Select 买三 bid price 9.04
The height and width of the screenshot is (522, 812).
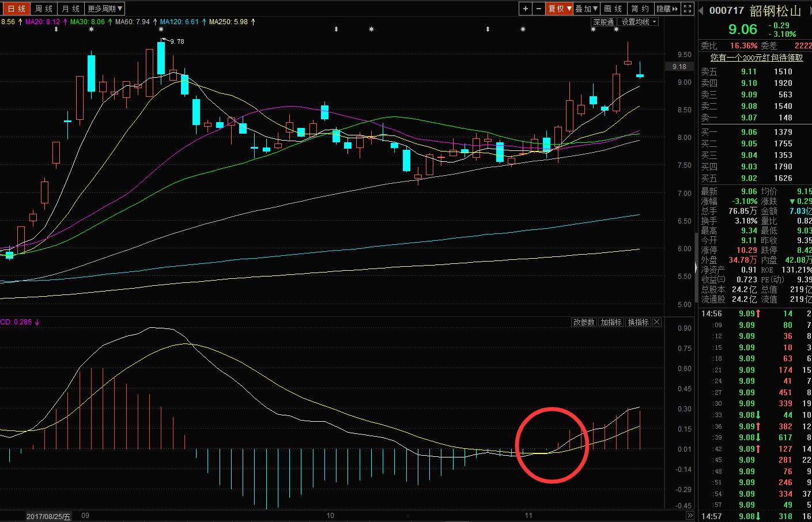(749, 155)
